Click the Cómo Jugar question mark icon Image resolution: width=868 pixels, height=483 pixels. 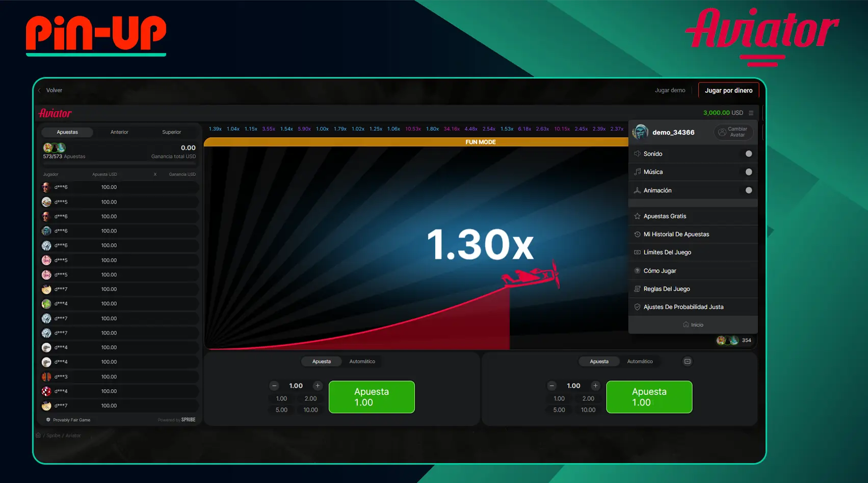point(637,271)
